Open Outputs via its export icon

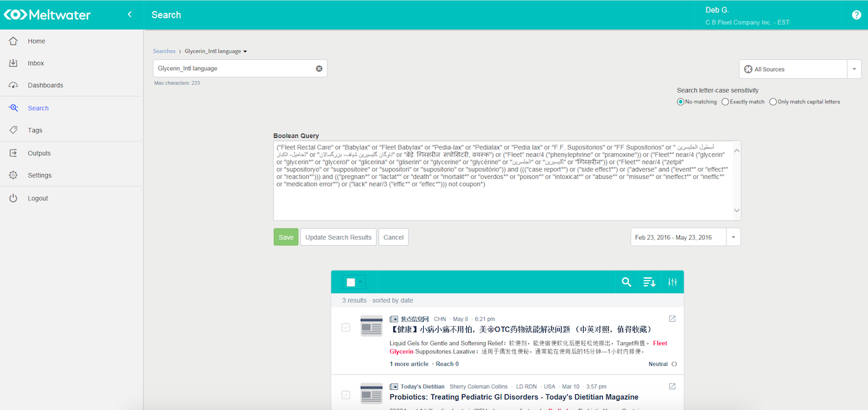tap(13, 153)
